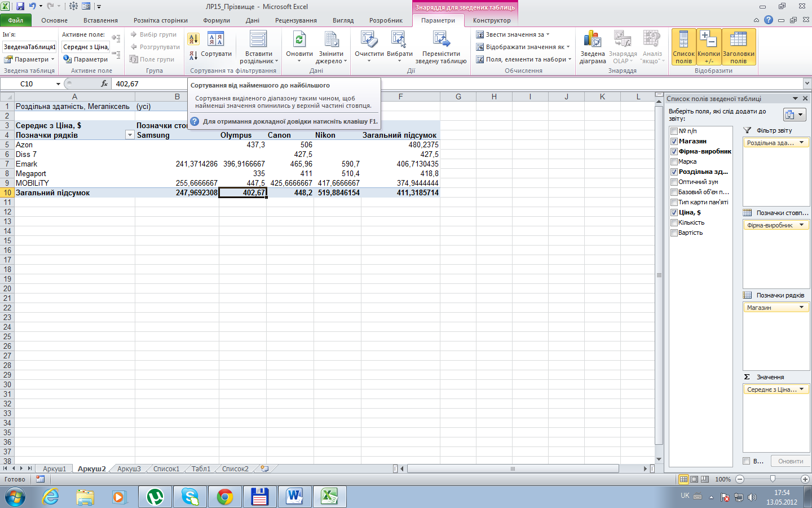Viewport: 812px width, 508px height.
Task: Open Excel help question mark icon
Action: 769,20
